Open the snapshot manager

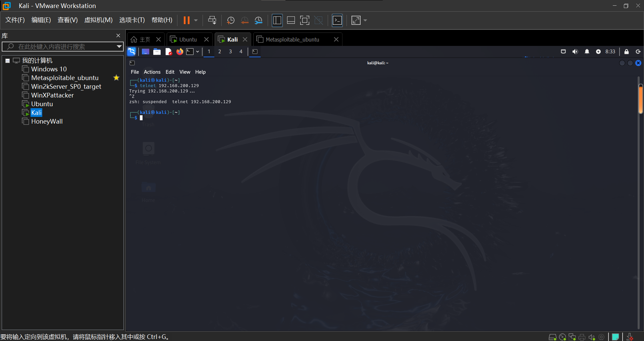(259, 20)
